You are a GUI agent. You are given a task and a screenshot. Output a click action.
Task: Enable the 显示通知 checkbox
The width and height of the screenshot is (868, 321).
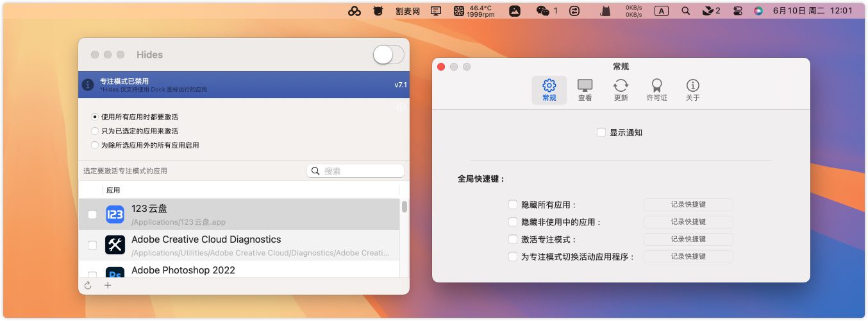point(601,132)
